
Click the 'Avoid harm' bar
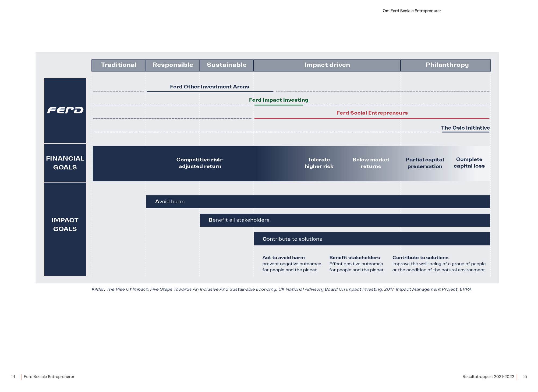pyautogui.click(x=318, y=202)
